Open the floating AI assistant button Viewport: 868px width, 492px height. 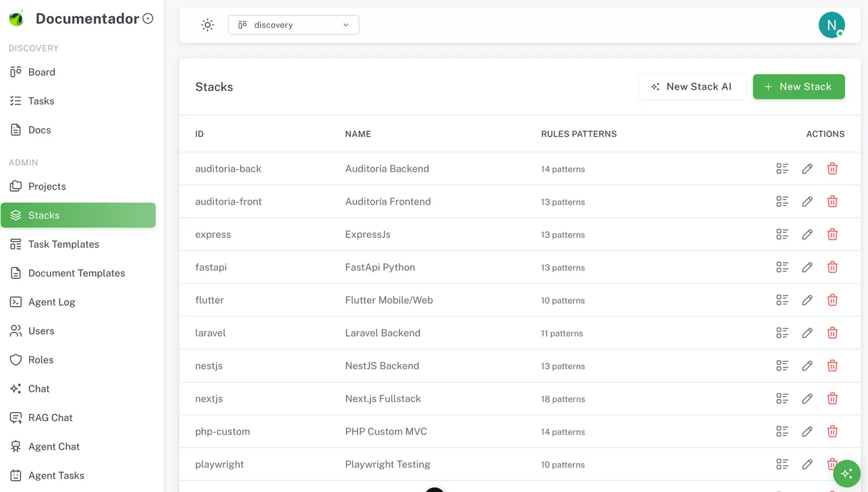(847, 474)
